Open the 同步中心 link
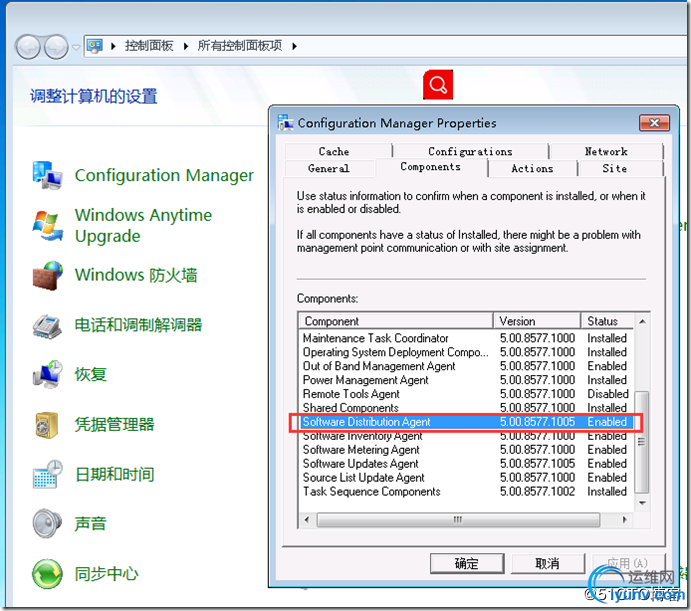This screenshot has width=691, height=611. coord(106,574)
